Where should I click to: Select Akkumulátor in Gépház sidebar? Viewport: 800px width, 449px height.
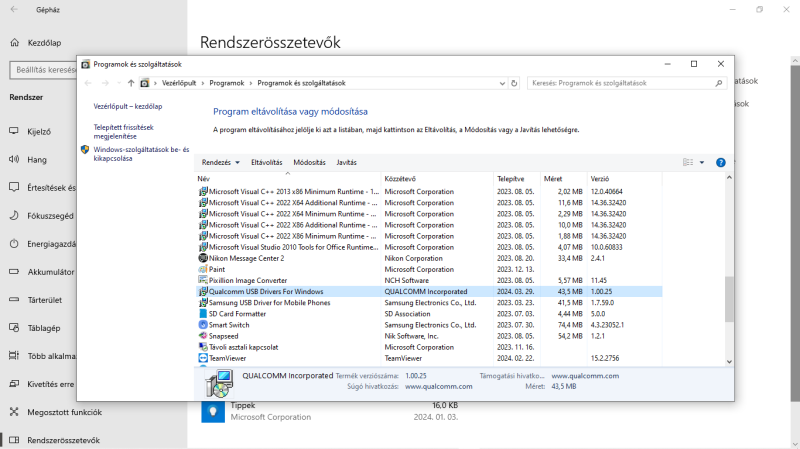51,271
